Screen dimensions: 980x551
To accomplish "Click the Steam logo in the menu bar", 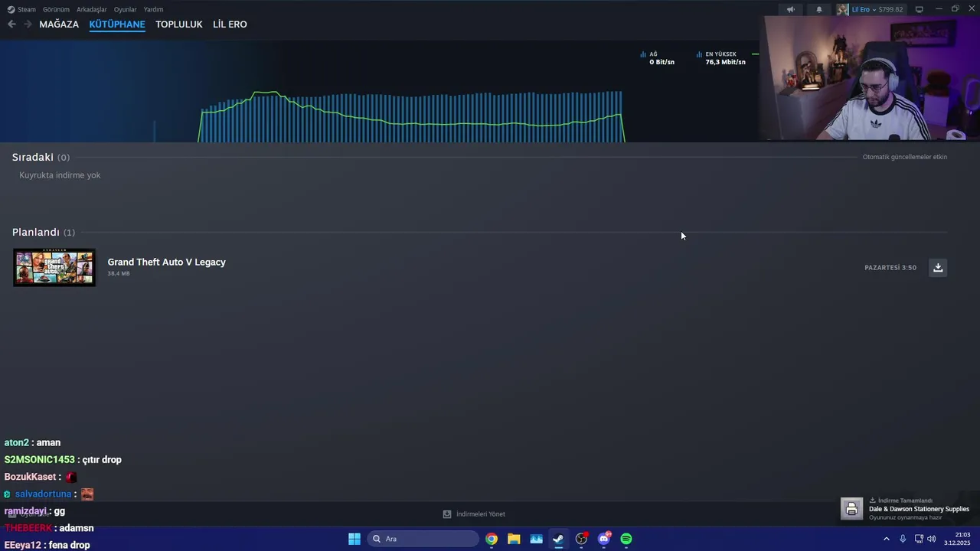I will coord(11,9).
